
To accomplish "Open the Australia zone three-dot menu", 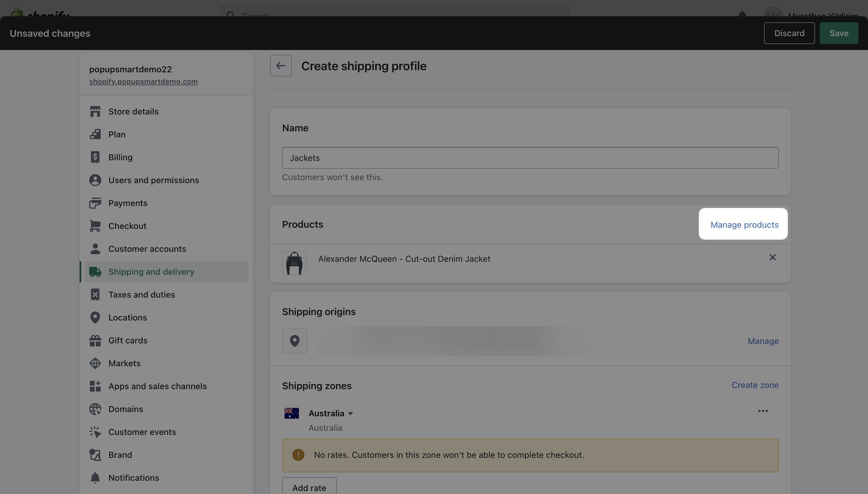I will (763, 411).
